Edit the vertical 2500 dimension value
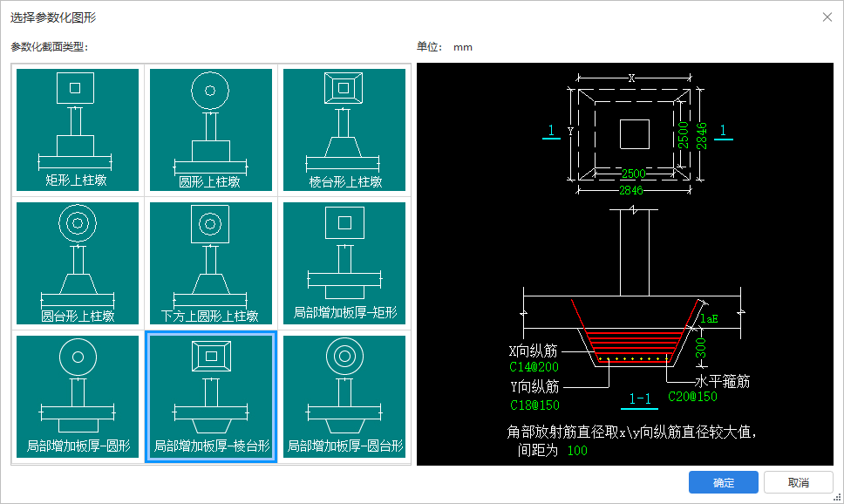The image size is (844, 504). tap(683, 135)
